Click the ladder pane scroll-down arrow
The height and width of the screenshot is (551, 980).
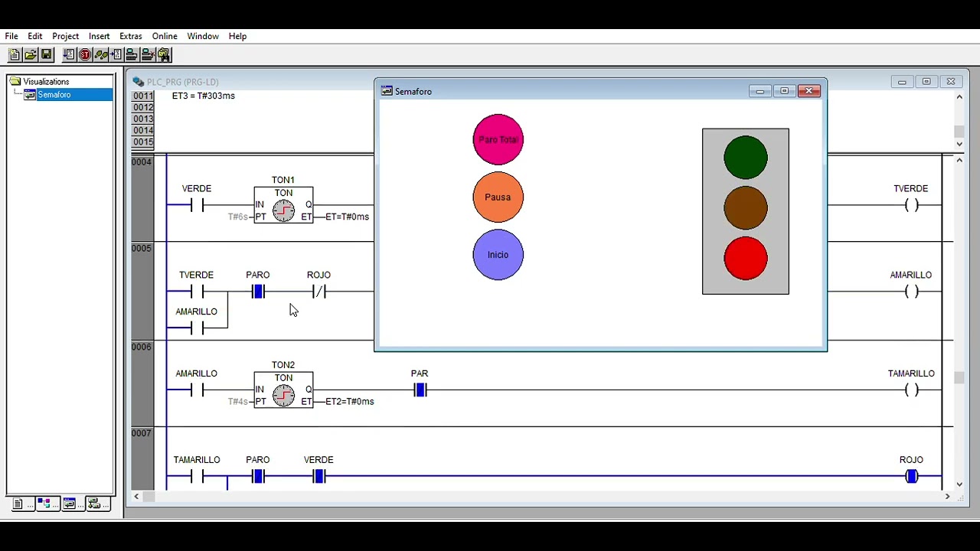click(959, 484)
